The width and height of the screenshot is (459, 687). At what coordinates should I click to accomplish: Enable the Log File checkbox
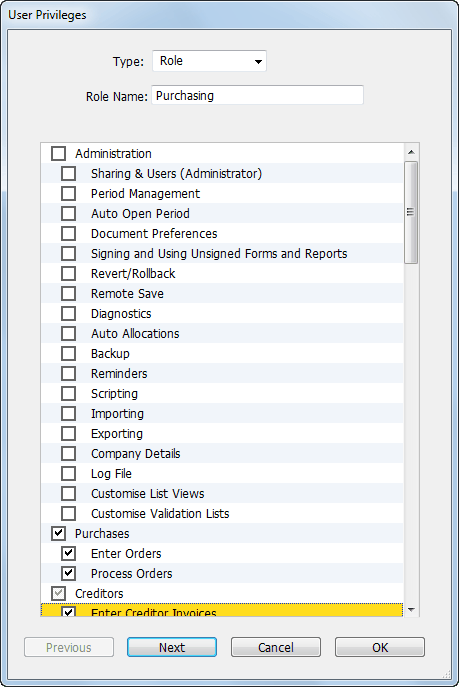coord(68,474)
